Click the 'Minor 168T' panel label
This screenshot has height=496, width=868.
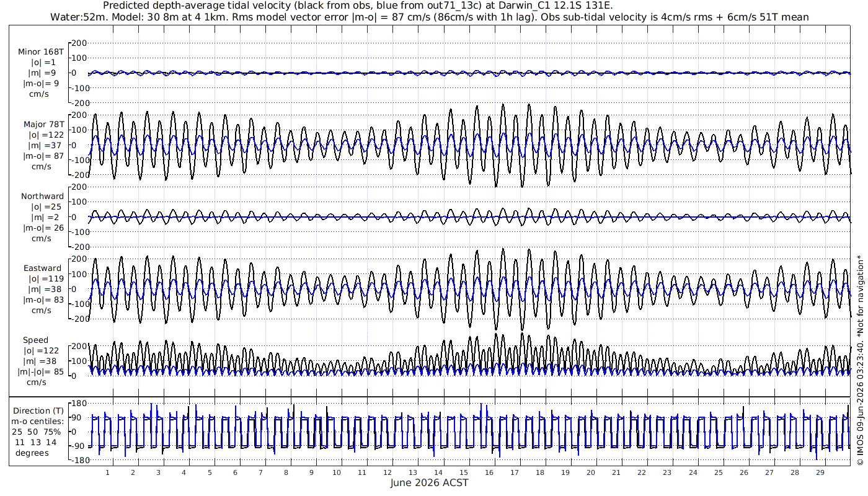click(x=41, y=52)
